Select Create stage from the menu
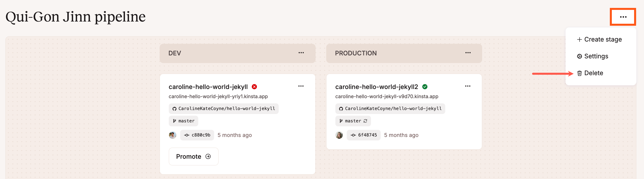Viewport: 644px width, 179px height. [x=603, y=39]
